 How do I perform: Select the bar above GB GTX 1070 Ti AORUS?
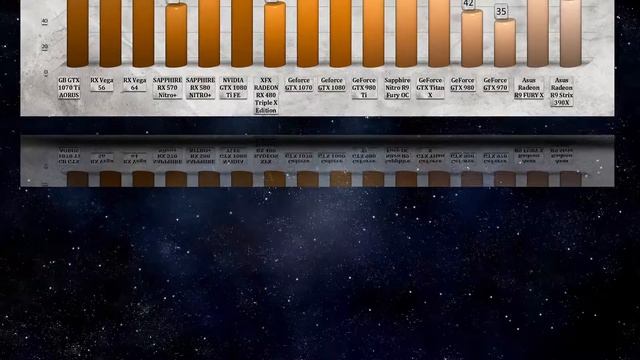click(x=78, y=33)
